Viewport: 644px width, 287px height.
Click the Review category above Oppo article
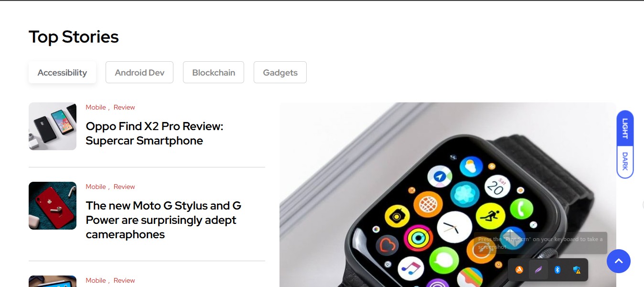(124, 107)
